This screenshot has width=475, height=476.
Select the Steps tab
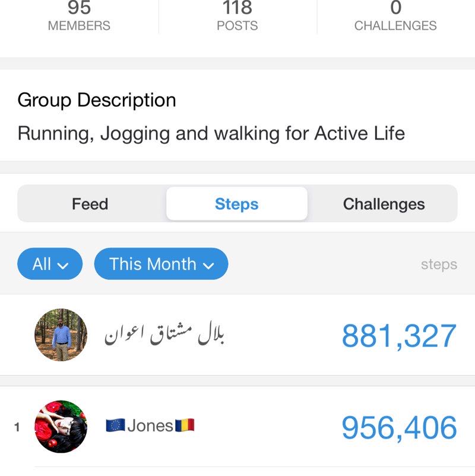pyautogui.click(x=237, y=204)
